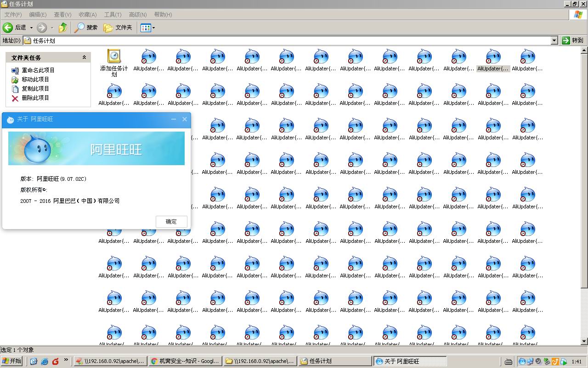Go back with the green 后退 arrow
This screenshot has width=588, height=368.
14,28
